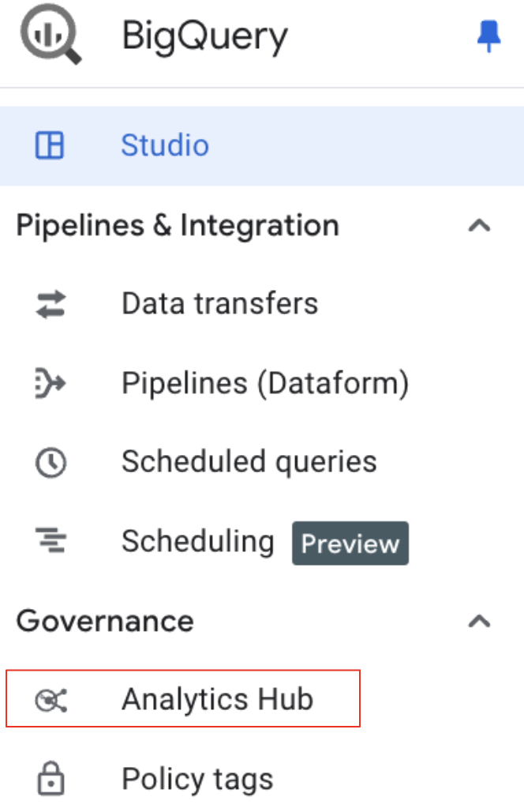Image resolution: width=524 pixels, height=812 pixels.
Task: Select the Scheduling menu label
Action: [x=197, y=542]
